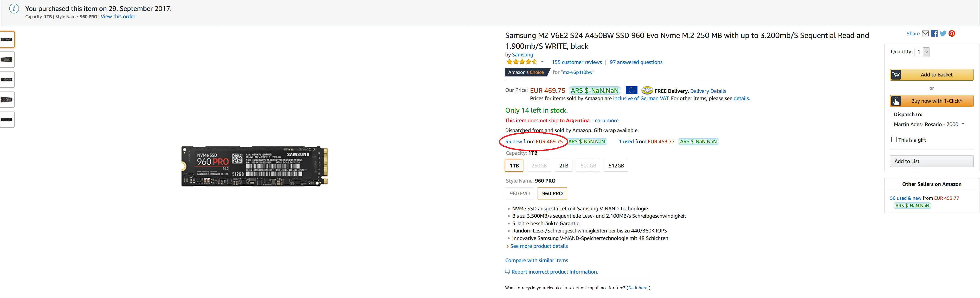The width and height of the screenshot is (980, 298).
Task: Open the 155 customer reviews link
Action: 576,62
